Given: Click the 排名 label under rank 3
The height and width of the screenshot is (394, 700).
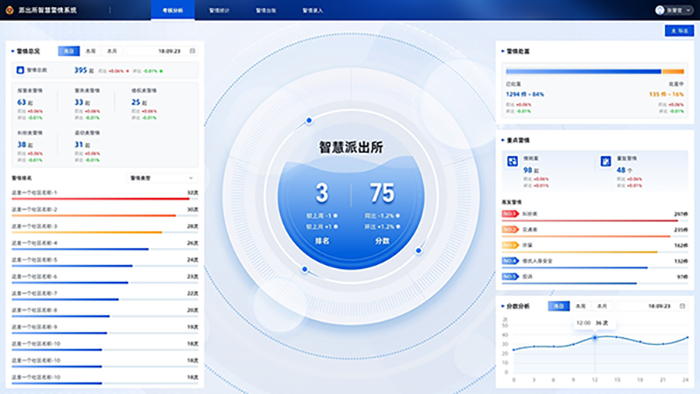Looking at the screenshot, I should tap(322, 241).
